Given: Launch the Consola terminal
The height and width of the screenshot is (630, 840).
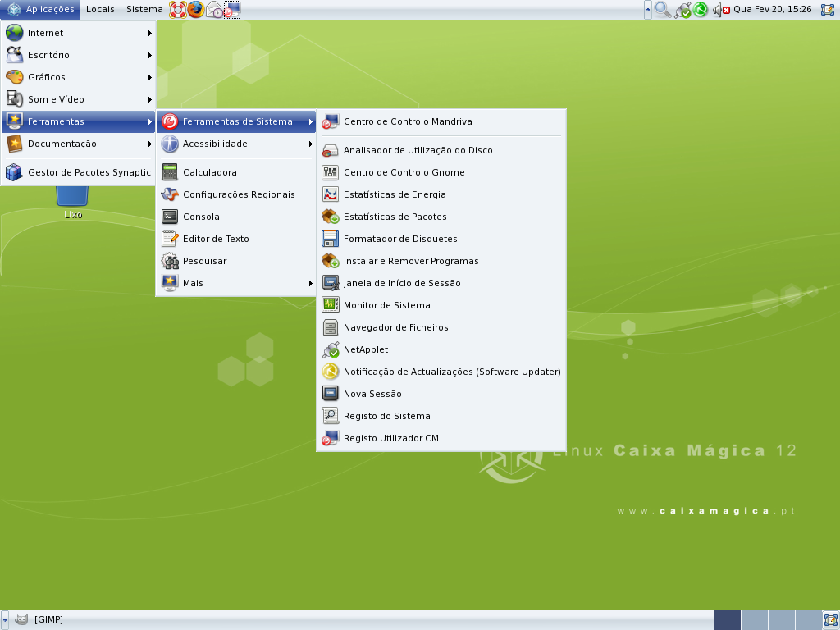Looking at the screenshot, I should pos(236,217).
